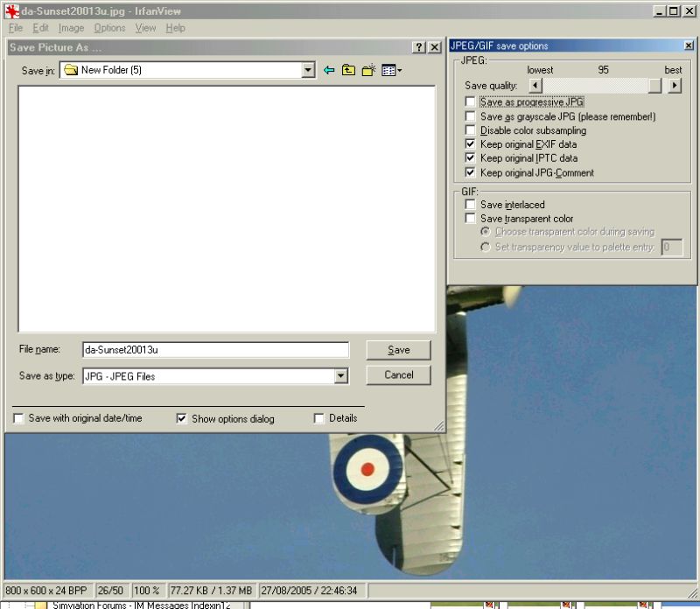Click the Save quality slider thumb
Screen dimensions: 700x609
(654, 86)
